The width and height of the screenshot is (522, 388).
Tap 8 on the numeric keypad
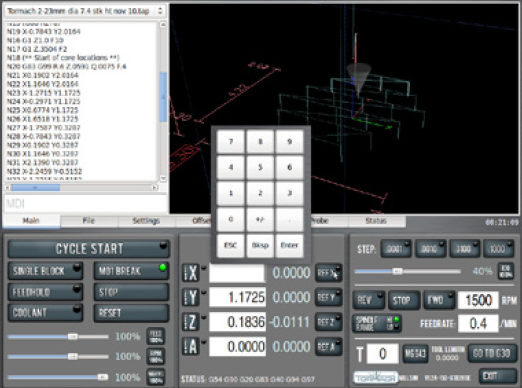point(260,142)
